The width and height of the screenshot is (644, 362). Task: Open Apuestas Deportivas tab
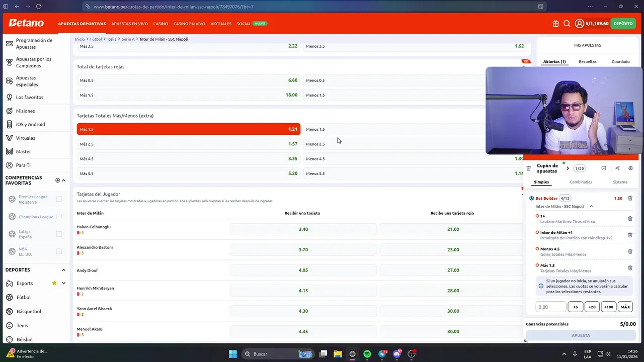point(82,24)
